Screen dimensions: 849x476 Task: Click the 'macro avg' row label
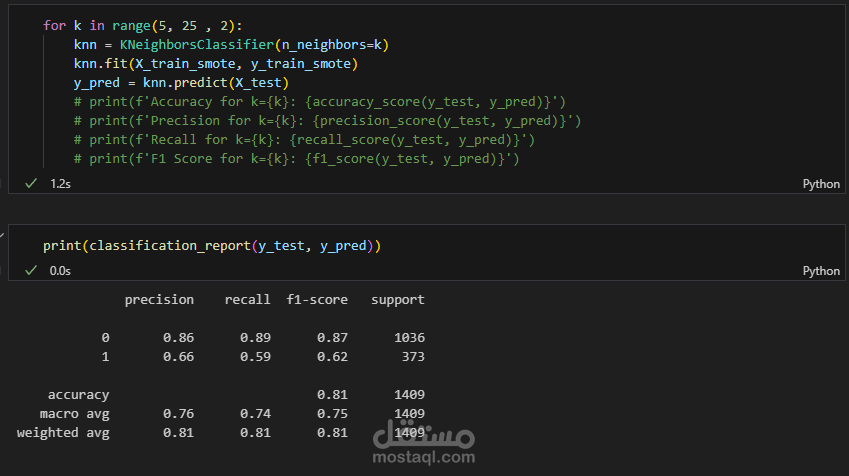point(75,414)
